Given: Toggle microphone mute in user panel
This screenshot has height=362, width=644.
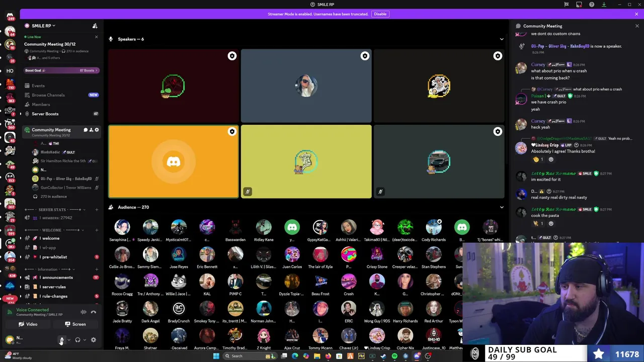Looking at the screenshot, I should [x=61, y=340].
